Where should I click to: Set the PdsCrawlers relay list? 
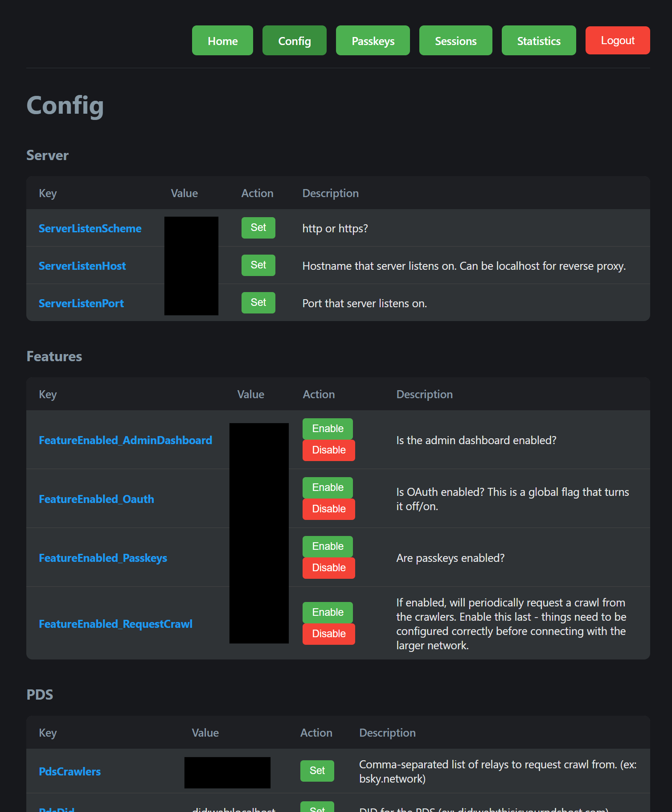[x=317, y=771]
